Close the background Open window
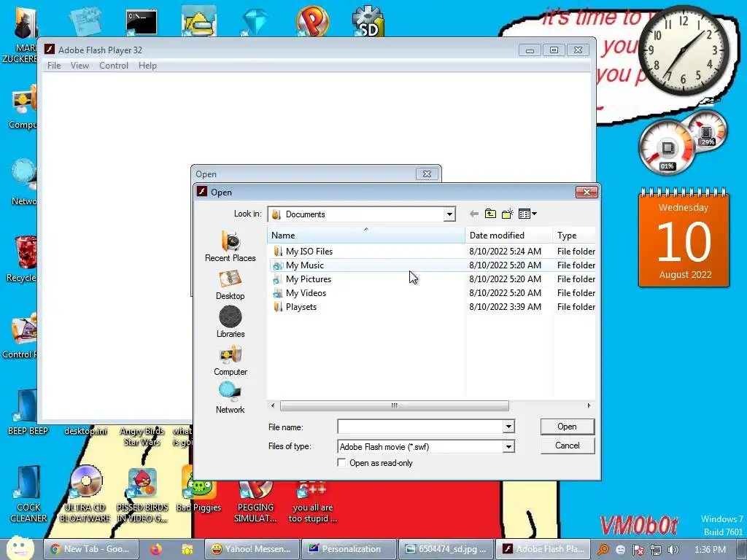Viewport: 747px width, 560px height. 427,174
